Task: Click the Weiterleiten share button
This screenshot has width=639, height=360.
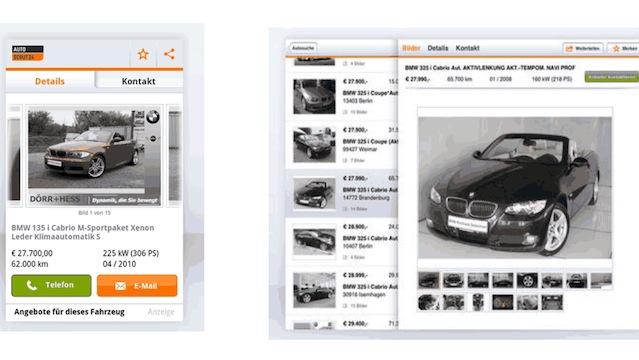Action: coord(583,48)
